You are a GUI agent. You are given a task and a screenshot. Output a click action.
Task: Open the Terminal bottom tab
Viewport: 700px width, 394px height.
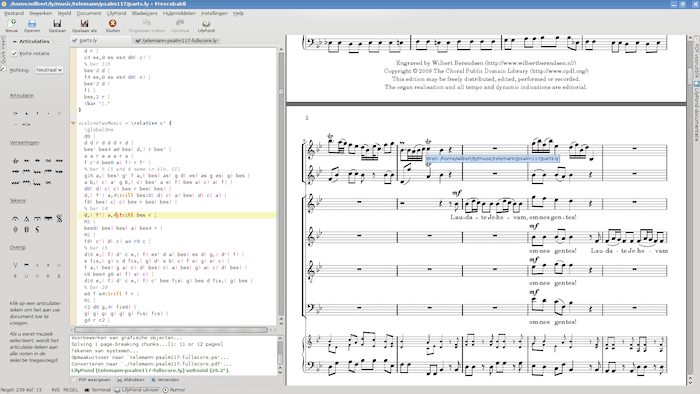98,390
